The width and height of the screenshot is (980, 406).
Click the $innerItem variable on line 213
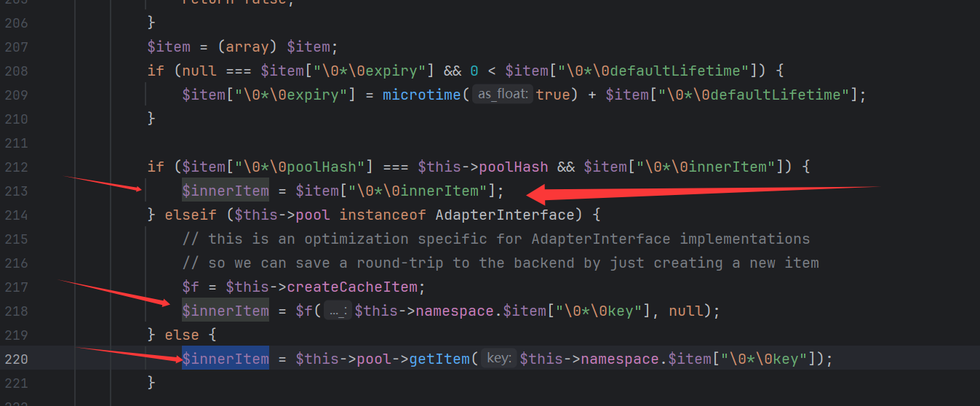226,191
